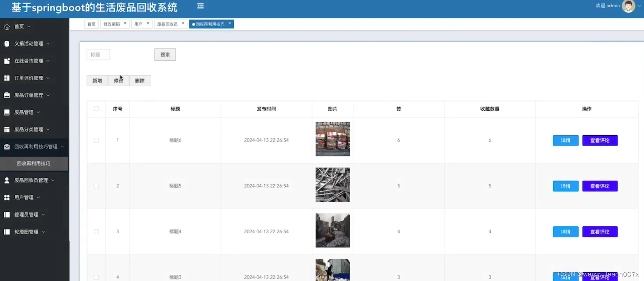Click the 废品回收员管理 person icon

[7, 180]
